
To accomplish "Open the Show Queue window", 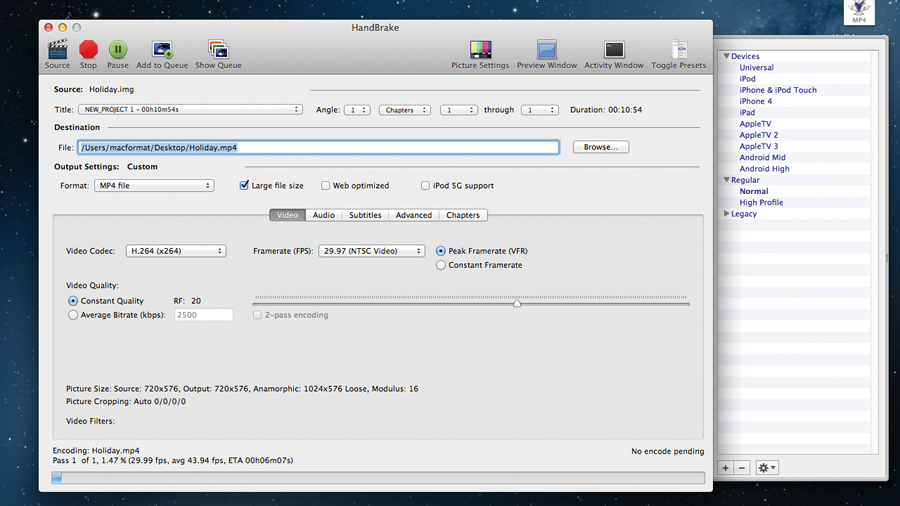I will 218,49.
